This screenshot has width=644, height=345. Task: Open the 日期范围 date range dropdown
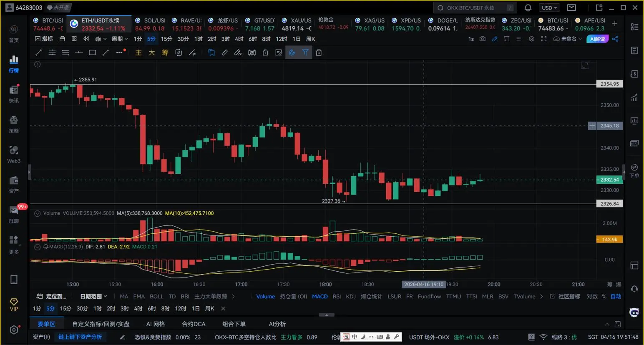(x=93, y=296)
